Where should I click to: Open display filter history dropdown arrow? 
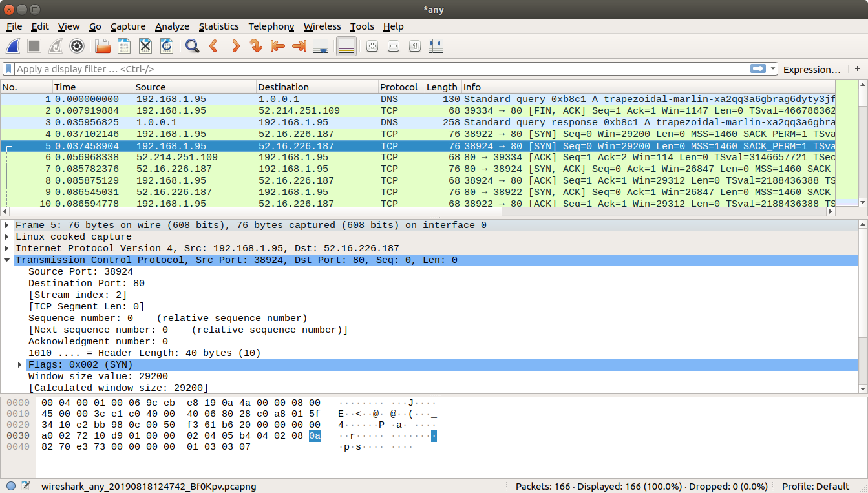772,68
